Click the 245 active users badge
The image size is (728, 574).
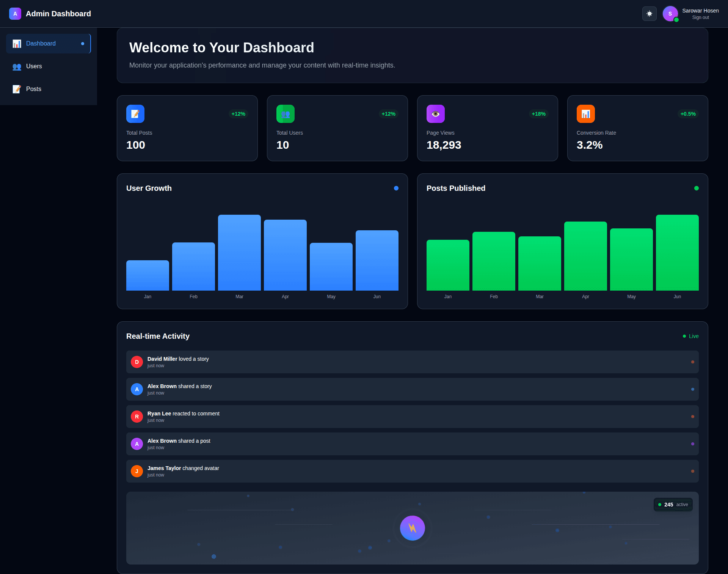point(673,505)
